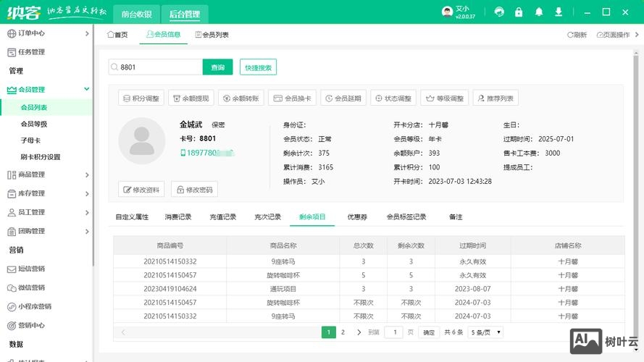The height and width of the screenshot is (362, 644).
Task: Click the 订单中心 globe icon
Action: 12,33
